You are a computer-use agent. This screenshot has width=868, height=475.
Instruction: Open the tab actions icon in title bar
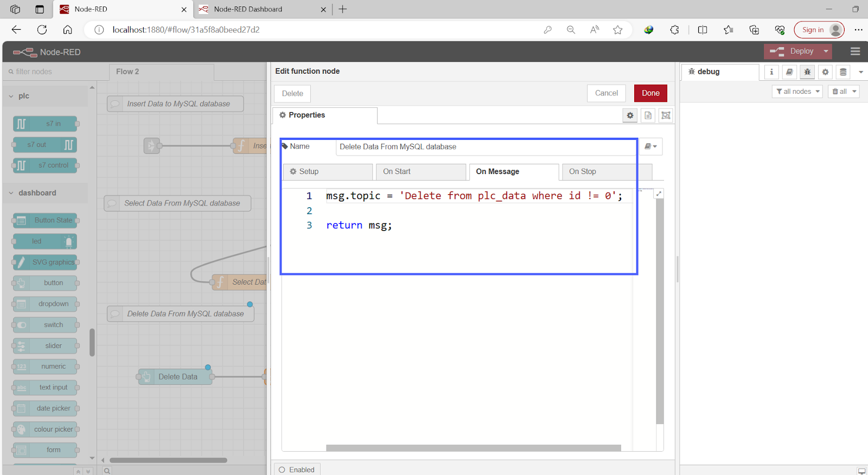coord(40,9)
